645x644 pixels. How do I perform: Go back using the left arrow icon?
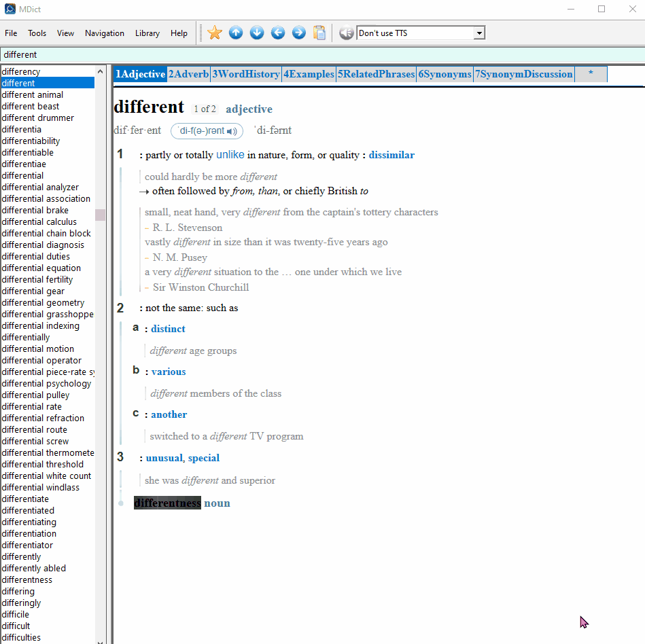(277, 32)
